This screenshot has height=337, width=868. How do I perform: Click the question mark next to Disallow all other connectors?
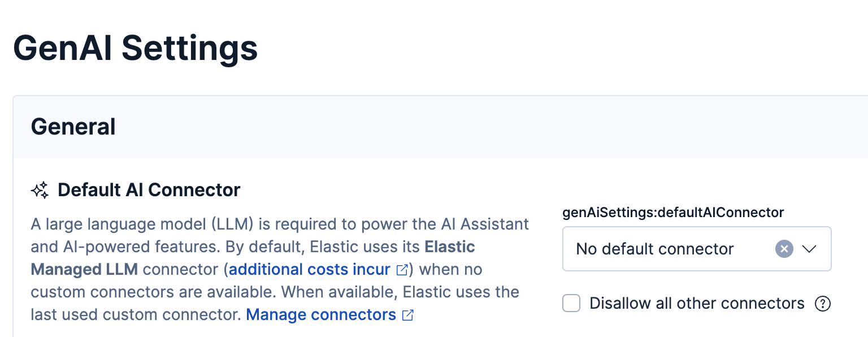tap(823, 304)
